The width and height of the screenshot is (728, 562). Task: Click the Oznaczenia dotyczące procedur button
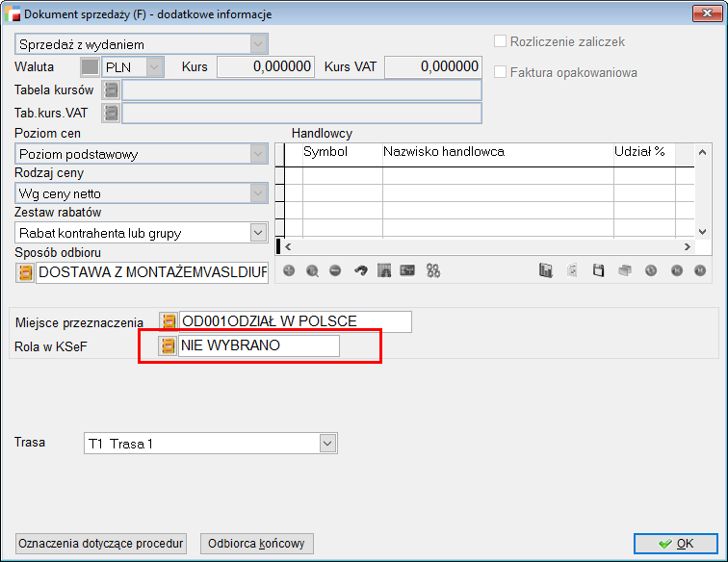(x=102, y=544)
